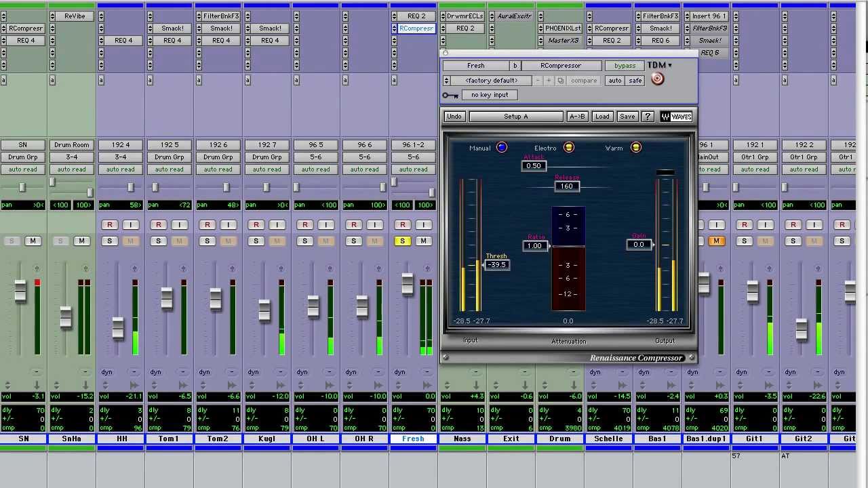Click the plug-in window close circle
Image resolution: width=868 pixels, height=488 pixels.
(x=445, y=53)
